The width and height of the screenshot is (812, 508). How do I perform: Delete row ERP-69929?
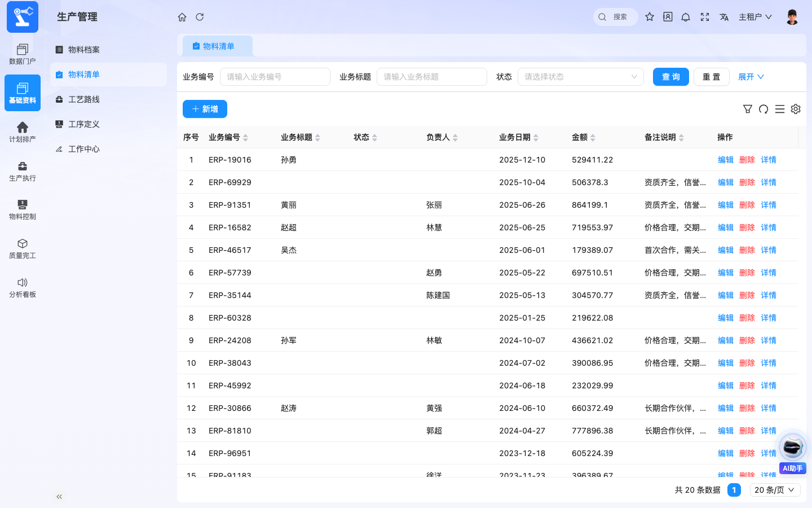[747, 182]
